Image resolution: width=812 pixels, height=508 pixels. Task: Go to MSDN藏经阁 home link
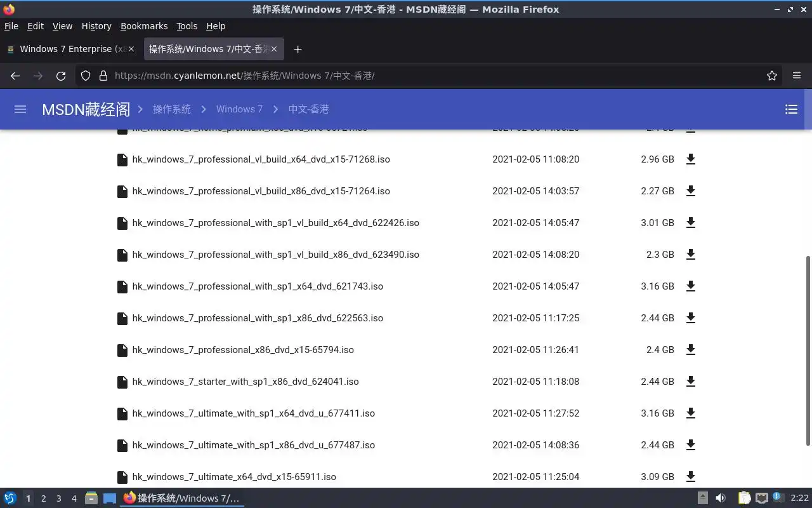(86, 109)
